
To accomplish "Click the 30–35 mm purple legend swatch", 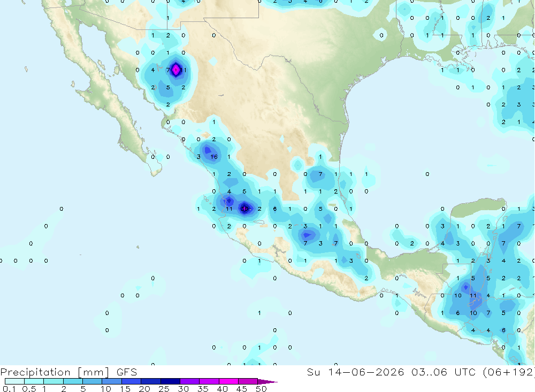I will 190,381.
